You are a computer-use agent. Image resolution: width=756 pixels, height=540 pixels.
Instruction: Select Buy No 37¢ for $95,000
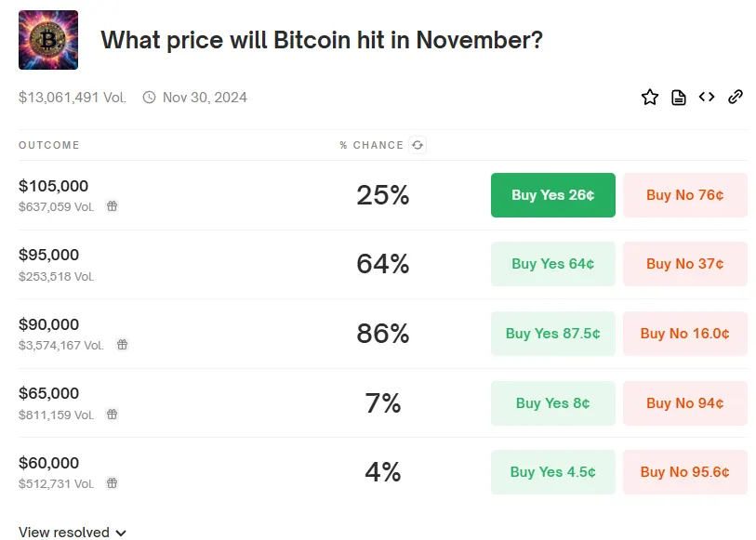[684, 264]
